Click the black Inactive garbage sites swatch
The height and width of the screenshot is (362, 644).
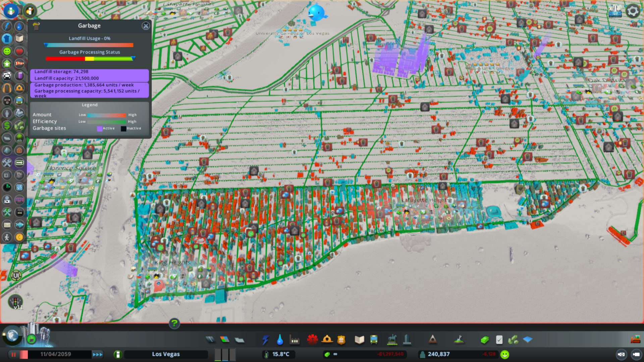123,129
